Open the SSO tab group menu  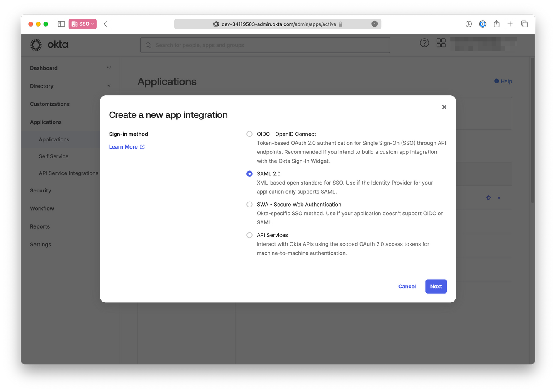[x=83, y=24]
